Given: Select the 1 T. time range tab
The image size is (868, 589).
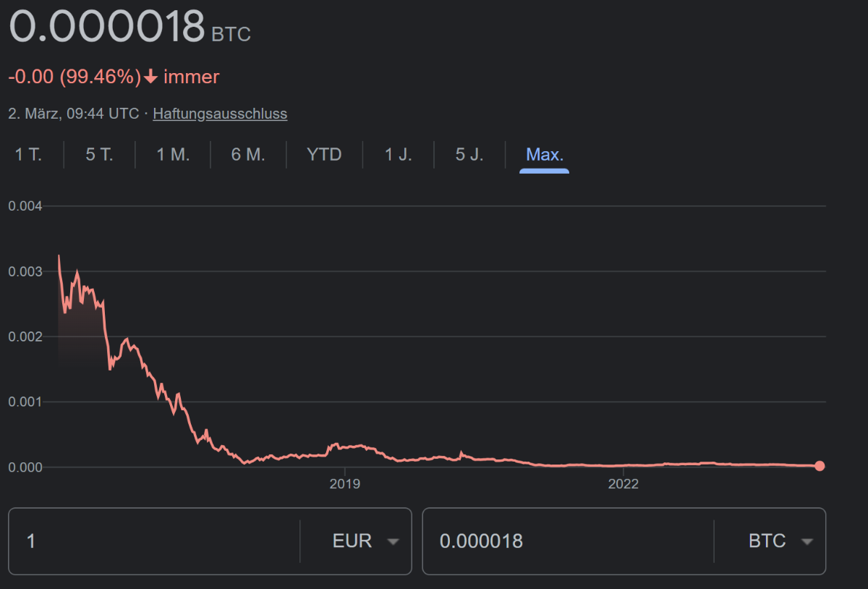Looking at the screenshot, I should 29,154.
